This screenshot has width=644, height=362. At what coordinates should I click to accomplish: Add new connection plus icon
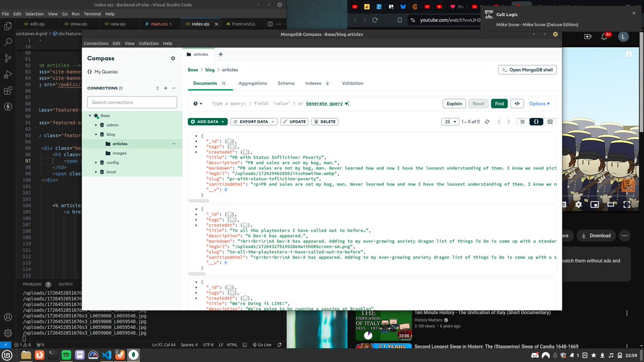click(166, 88)
